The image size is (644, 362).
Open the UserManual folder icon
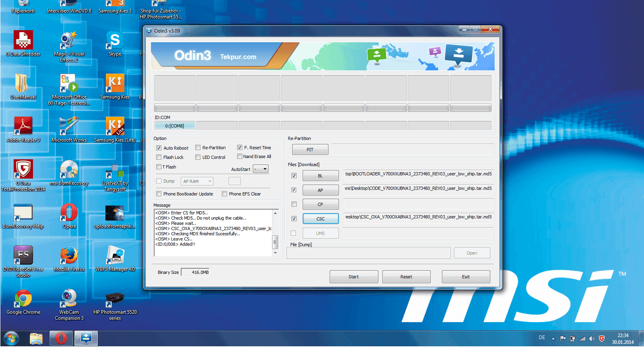(x=23, y=86)
